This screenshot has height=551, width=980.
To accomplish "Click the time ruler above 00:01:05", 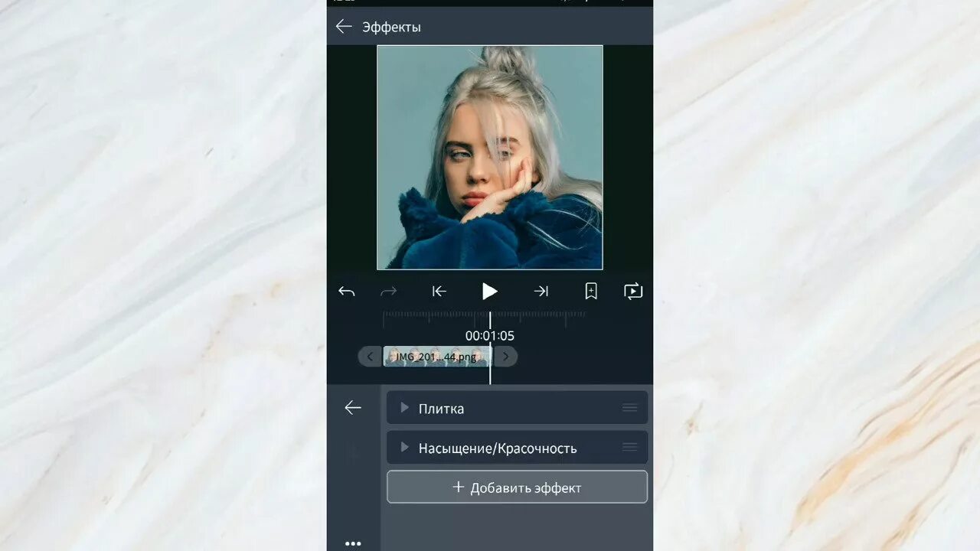I will (485, 316).
